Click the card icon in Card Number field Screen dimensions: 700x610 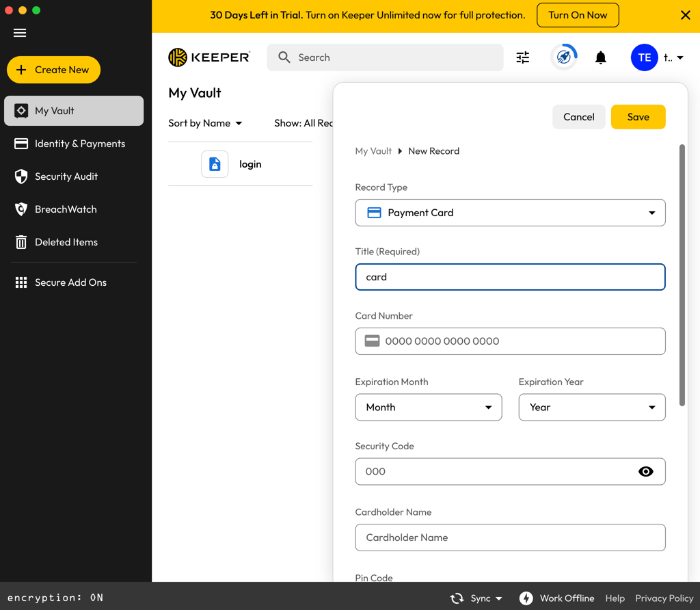(372, 341)
